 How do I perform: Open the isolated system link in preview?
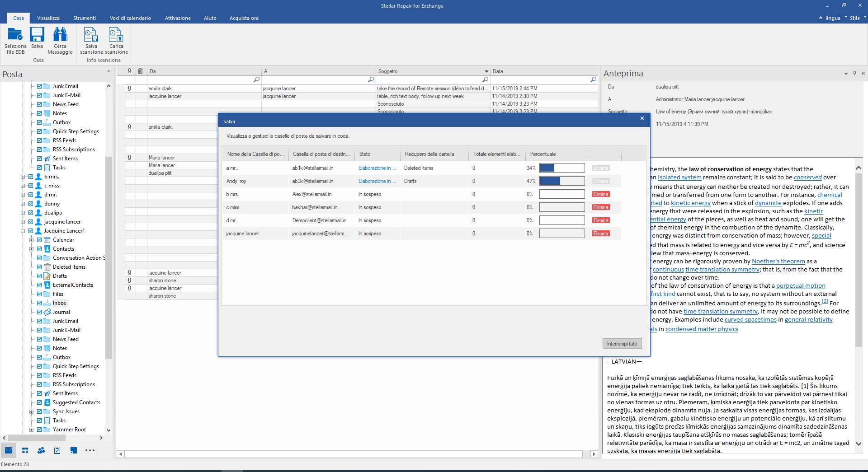pos(679,178)
